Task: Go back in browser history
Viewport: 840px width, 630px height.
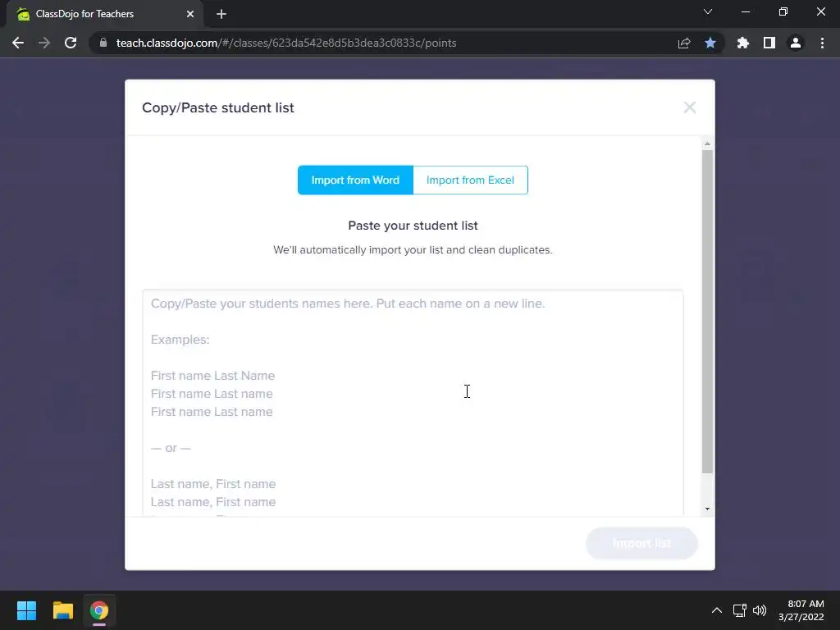Action: (18, 43)
